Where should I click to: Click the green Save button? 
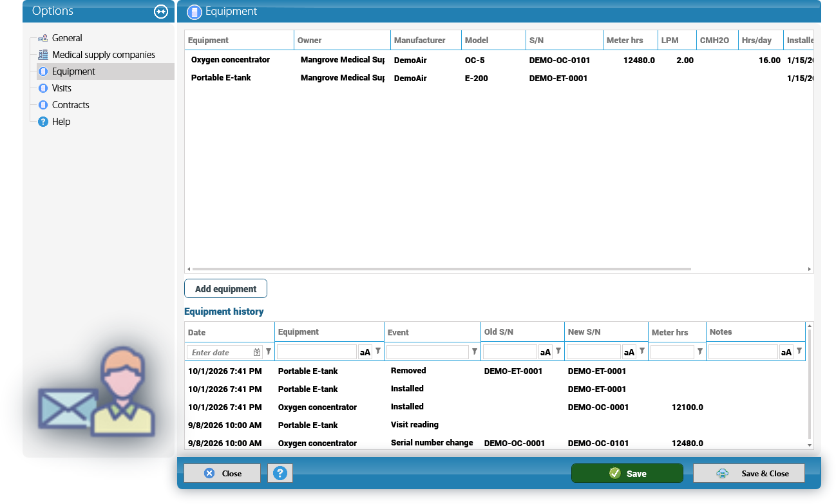coord(627,473)
